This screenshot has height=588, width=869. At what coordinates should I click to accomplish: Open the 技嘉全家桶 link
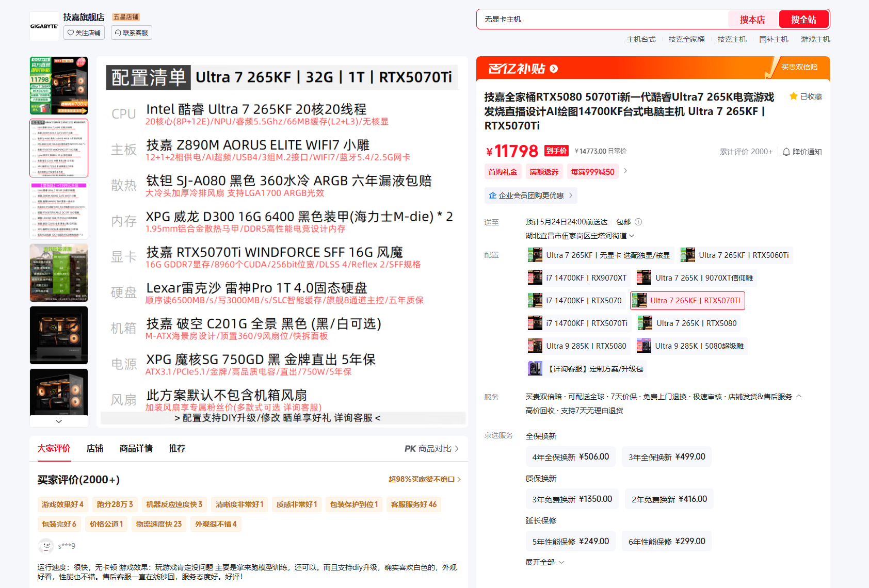686,39
